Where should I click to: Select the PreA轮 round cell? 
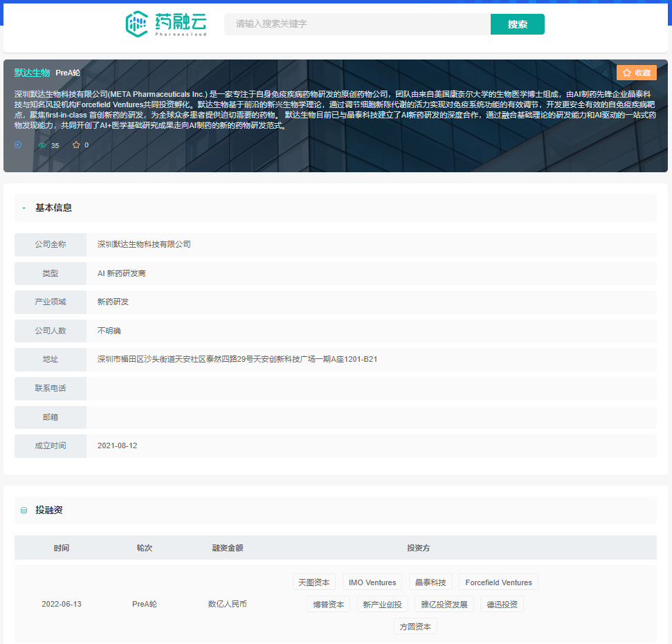click(x=145, y=604)
